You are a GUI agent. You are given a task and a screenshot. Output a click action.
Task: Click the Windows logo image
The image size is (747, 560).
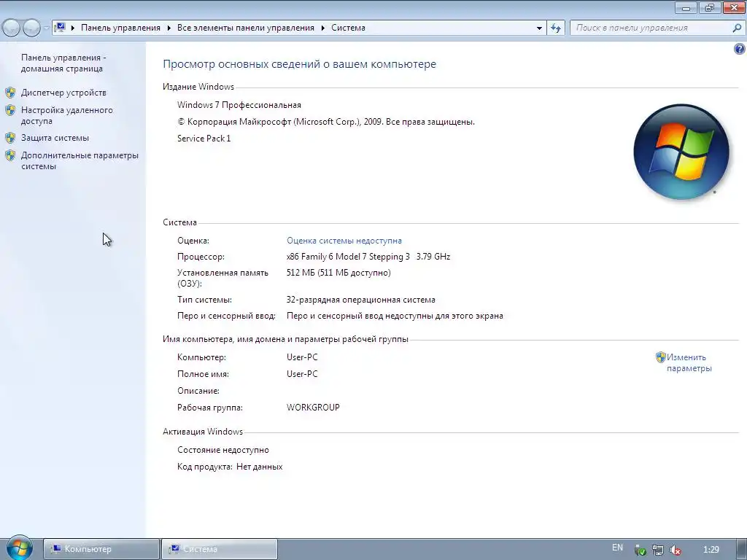(681, 152)
